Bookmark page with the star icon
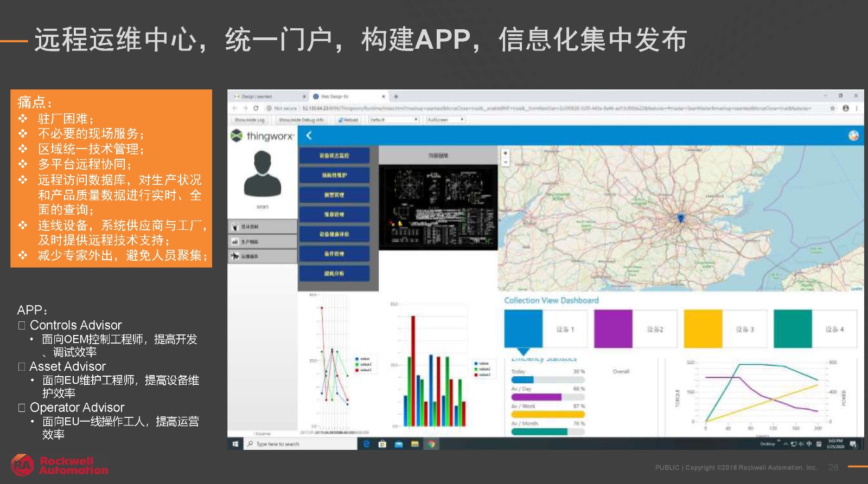The image size is (868, 484). pyautogui.click(x=832, y=108)
